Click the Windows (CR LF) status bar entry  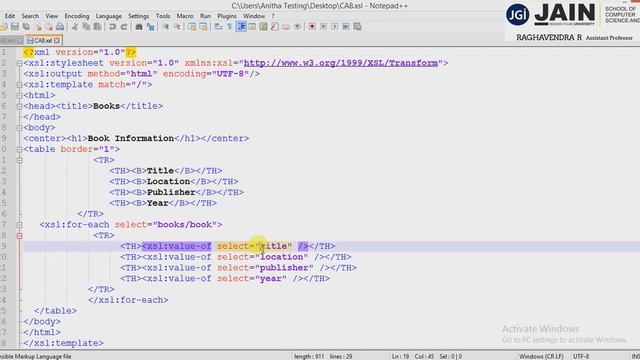point(541,356)
